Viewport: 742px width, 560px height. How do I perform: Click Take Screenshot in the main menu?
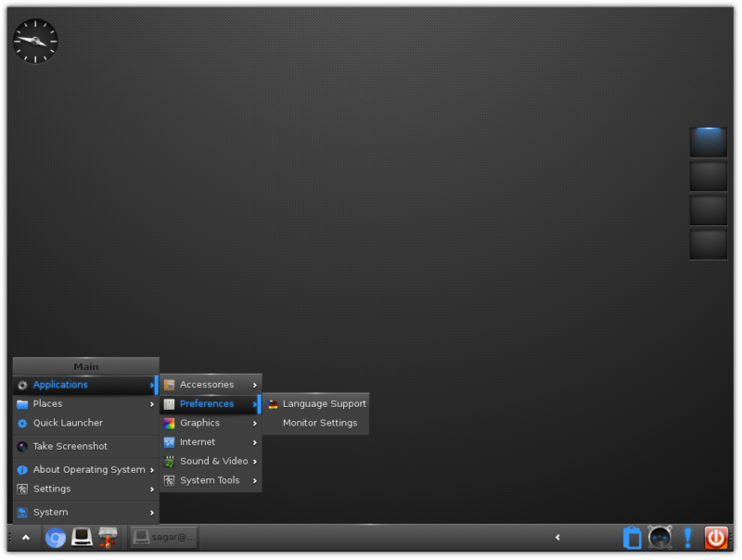coord(70,446)
